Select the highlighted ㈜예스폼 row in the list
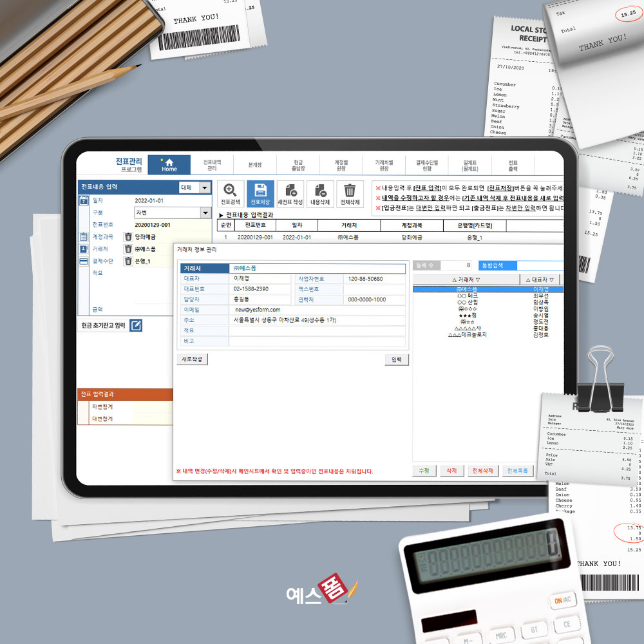The width and height of the screenshot is (644, 644). 488,289
